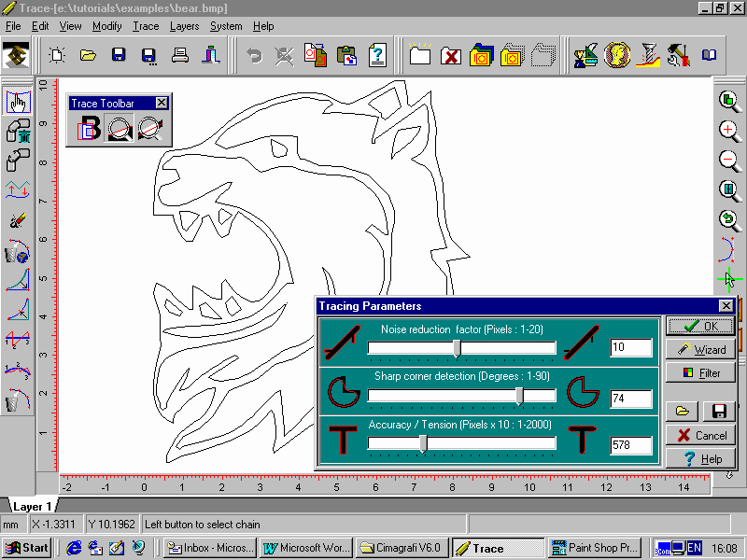Click the Sharp corner detection slider handle
Screen dimensions: 747x560
tap(519, 396)
